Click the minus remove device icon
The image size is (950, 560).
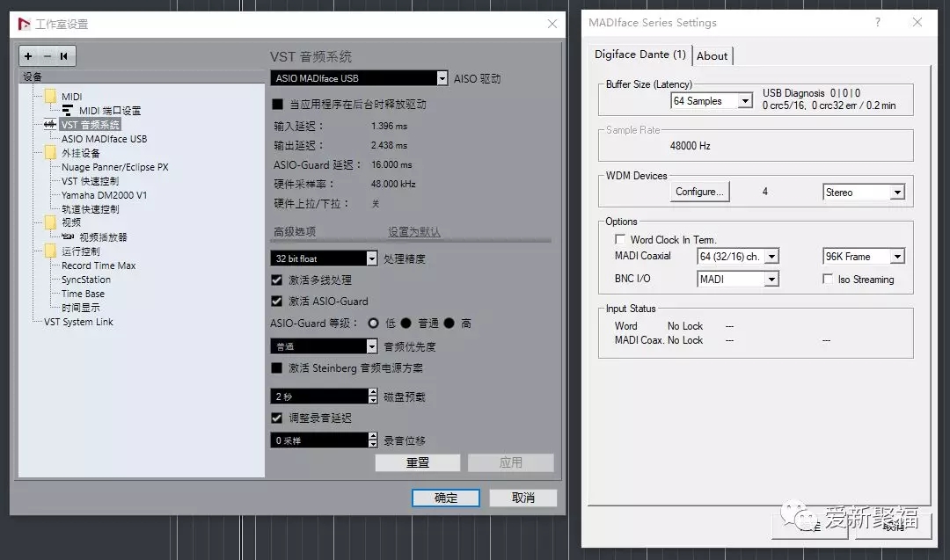click(47, 56)
